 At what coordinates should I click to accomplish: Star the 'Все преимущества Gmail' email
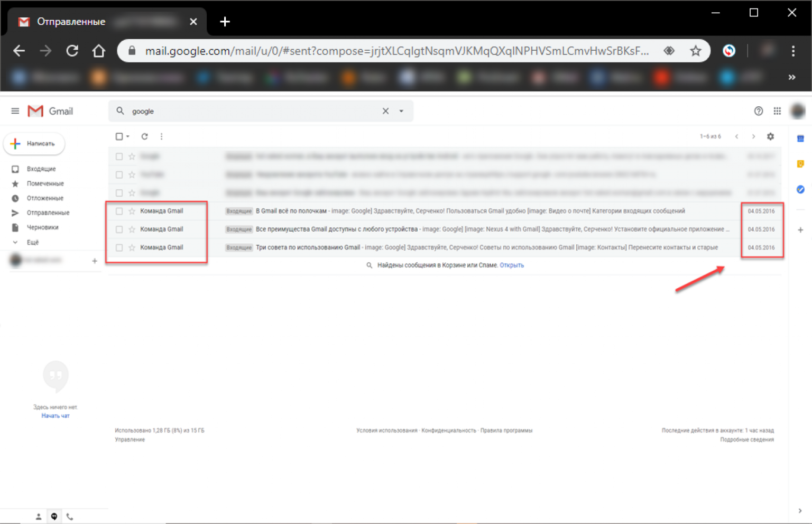[132, 229]
